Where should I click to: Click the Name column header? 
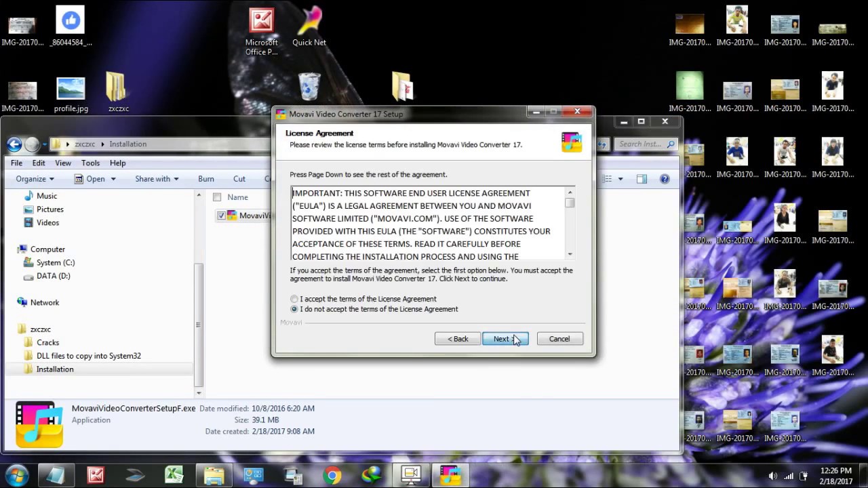pyautogui.click(x=237, y=197)
